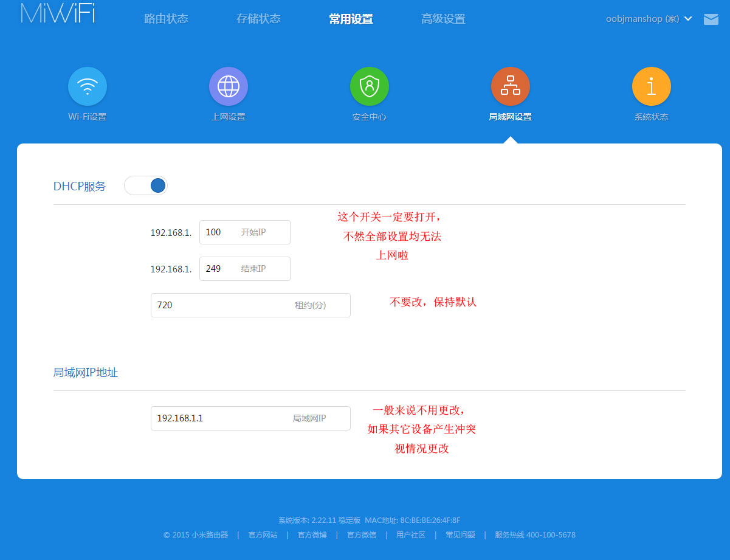730x560 pixels.
Task: Click the © 2015 小米路由器 text
Action: pos(196,535)
